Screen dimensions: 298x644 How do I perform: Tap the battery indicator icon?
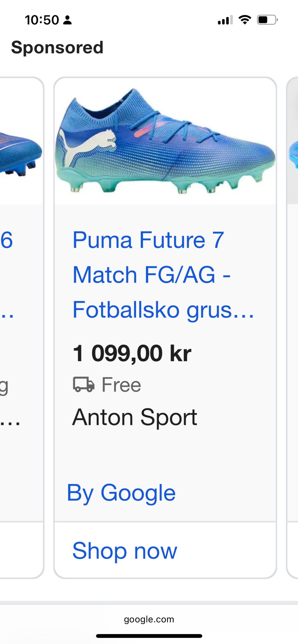[267, 20]
